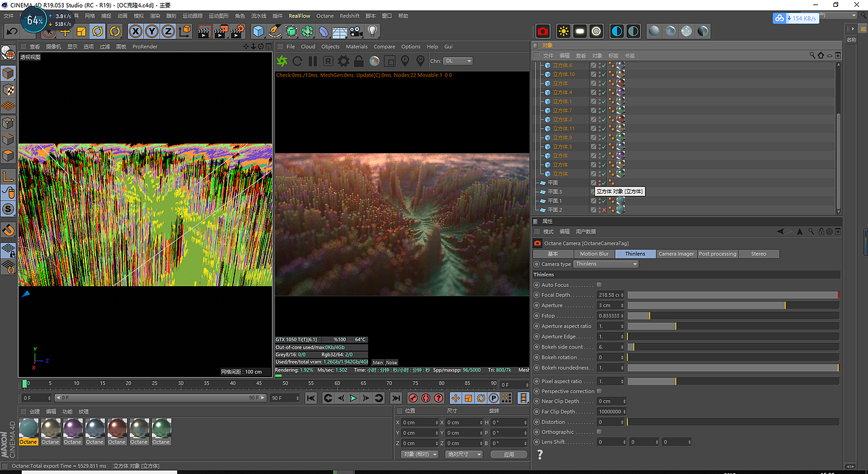The width and height of the screenshot is (868, 474).
Task: Click the Octane send scene icon
Action: click(x=282, y=61)
